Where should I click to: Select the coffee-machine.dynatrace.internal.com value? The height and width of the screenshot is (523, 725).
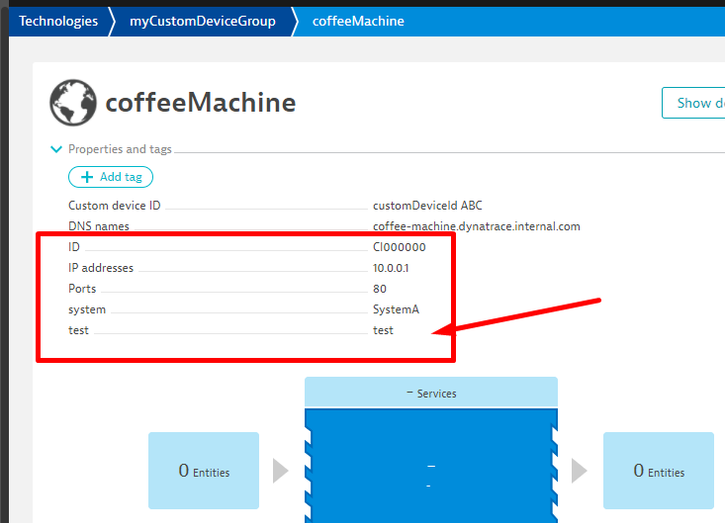coord(476,226)
